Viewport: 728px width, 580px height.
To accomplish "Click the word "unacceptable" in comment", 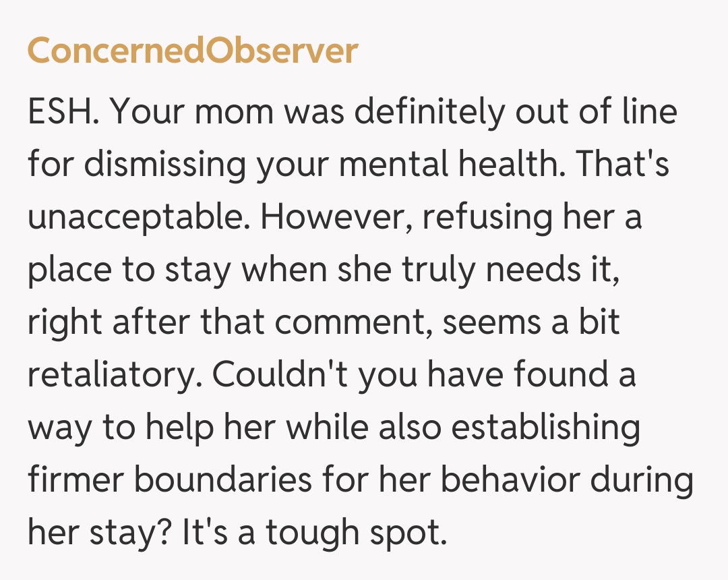I will click(138, 218).
